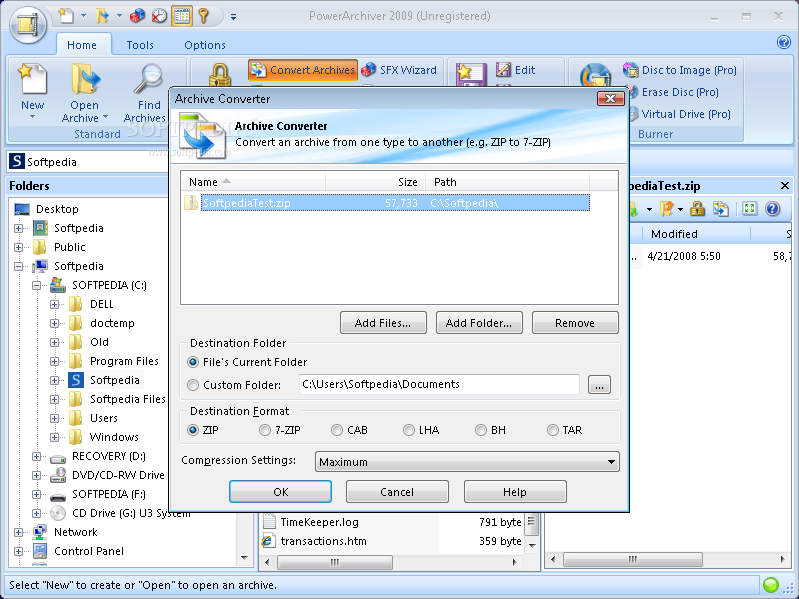Screen dimensions: 799x599
Task: Sort converter list by Size column
Action: [x=376, y=182]
